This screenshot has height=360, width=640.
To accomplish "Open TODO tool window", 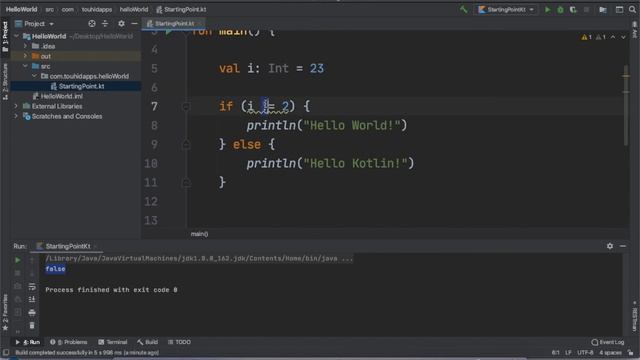I will point(179,342).
